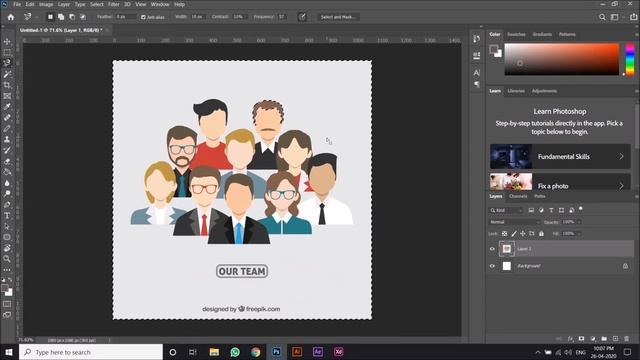Add to selection mode button

point(61,17)
